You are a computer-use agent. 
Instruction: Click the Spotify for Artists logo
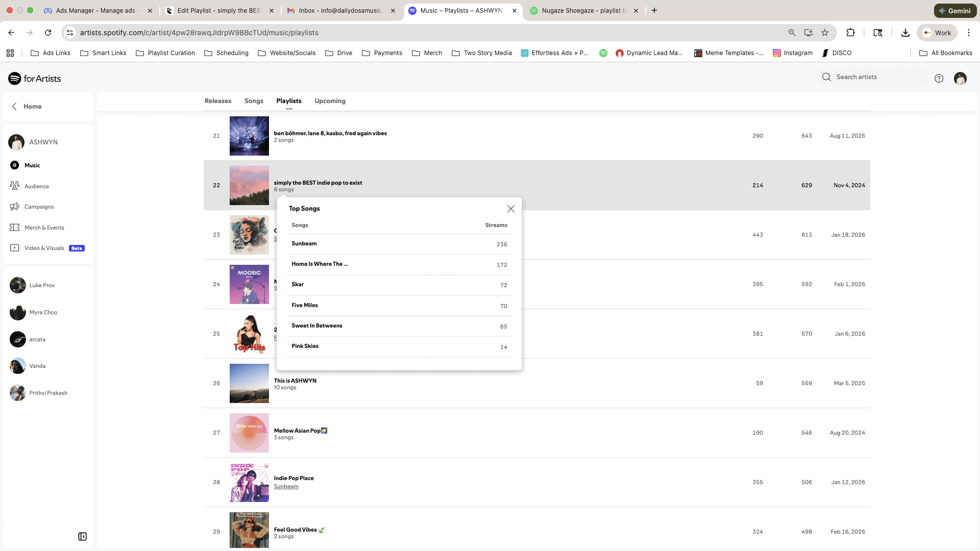pyautogui.click(x=35, y=79)
